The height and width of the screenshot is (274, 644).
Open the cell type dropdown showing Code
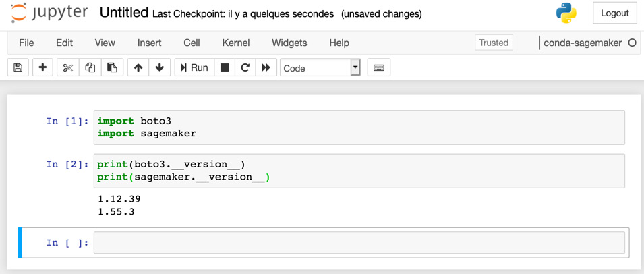click(x=320, y=67)
